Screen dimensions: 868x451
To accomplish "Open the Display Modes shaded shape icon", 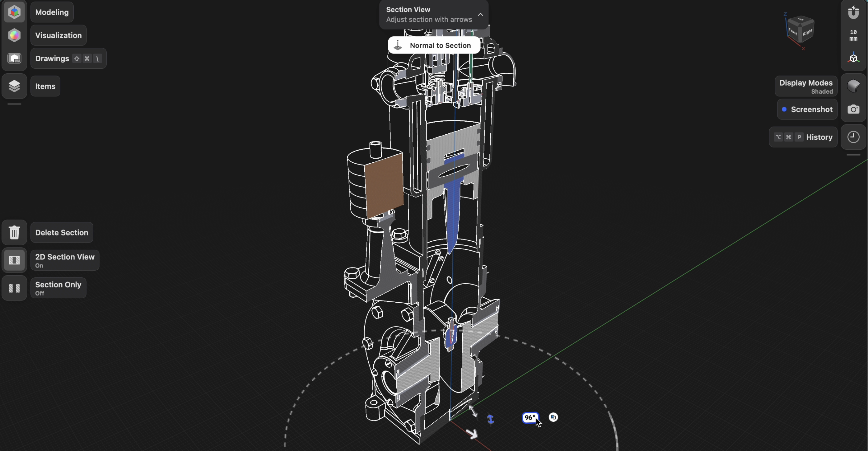I will pos(853,86).
